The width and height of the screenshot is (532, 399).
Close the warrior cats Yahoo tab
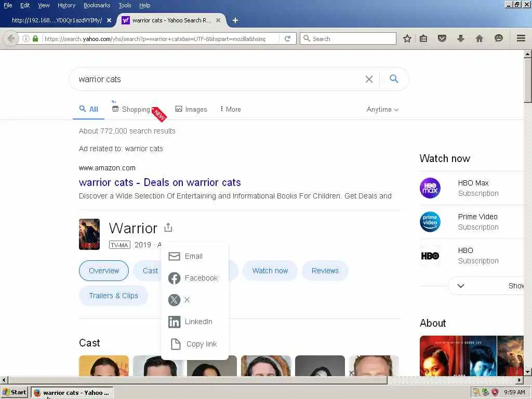tap(218, 20)
